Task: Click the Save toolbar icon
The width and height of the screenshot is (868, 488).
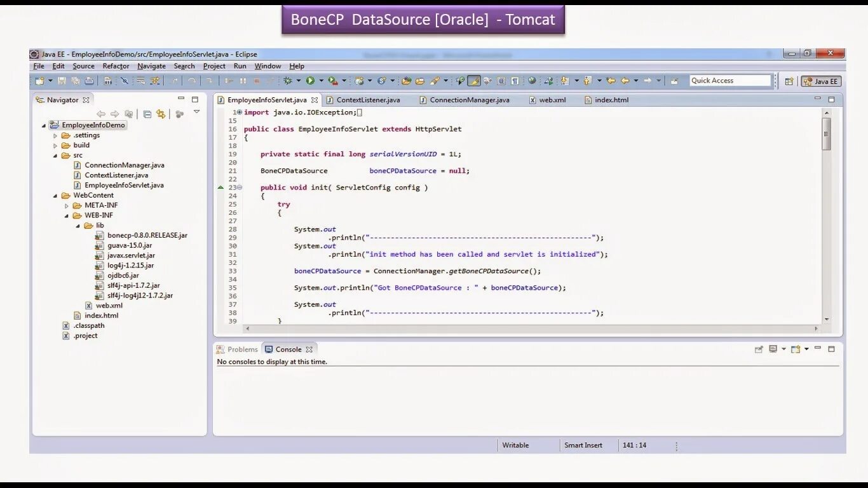Action: pos(62,81)
